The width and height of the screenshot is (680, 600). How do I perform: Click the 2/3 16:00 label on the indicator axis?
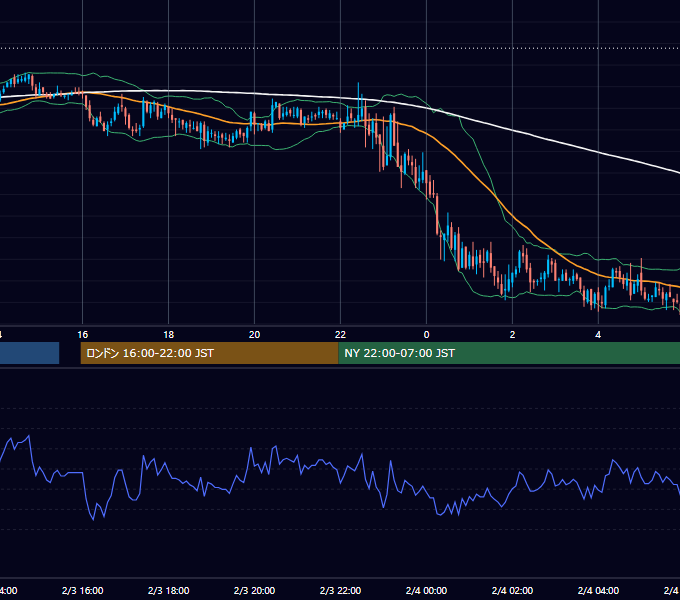point(82,590)
